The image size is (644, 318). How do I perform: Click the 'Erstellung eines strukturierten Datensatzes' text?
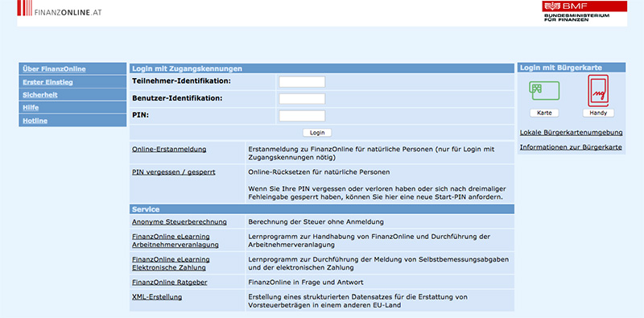pyautogui.click(x=357, y=301)
